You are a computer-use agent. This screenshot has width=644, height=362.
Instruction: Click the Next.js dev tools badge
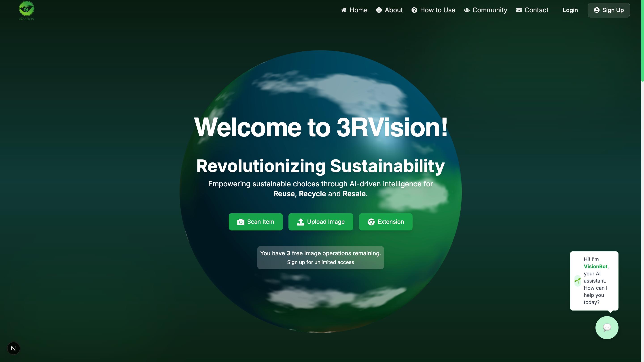tap(13, 348)
